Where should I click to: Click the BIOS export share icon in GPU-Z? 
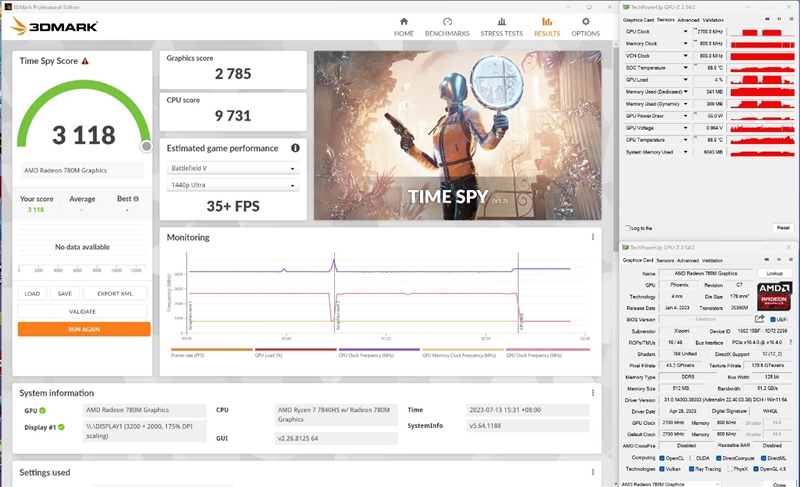click(x=760, y=320)
